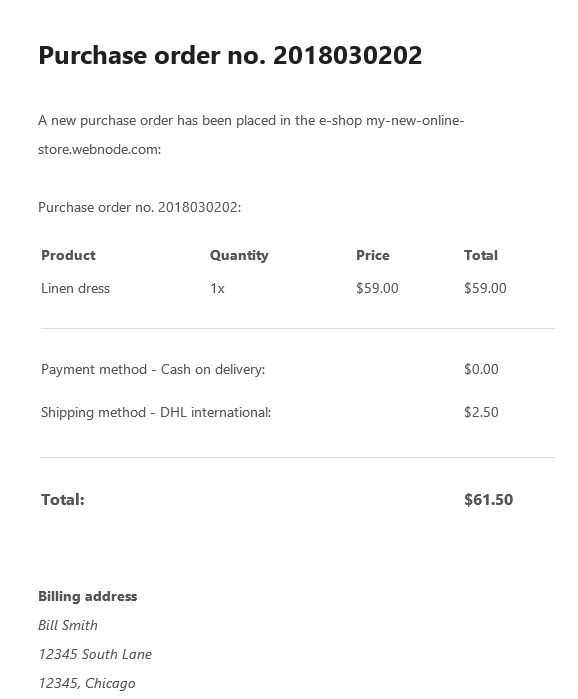Click the name Bill Smith
Image resolution: width=578 pixels, height=699 pixels.
pos(68,625)
